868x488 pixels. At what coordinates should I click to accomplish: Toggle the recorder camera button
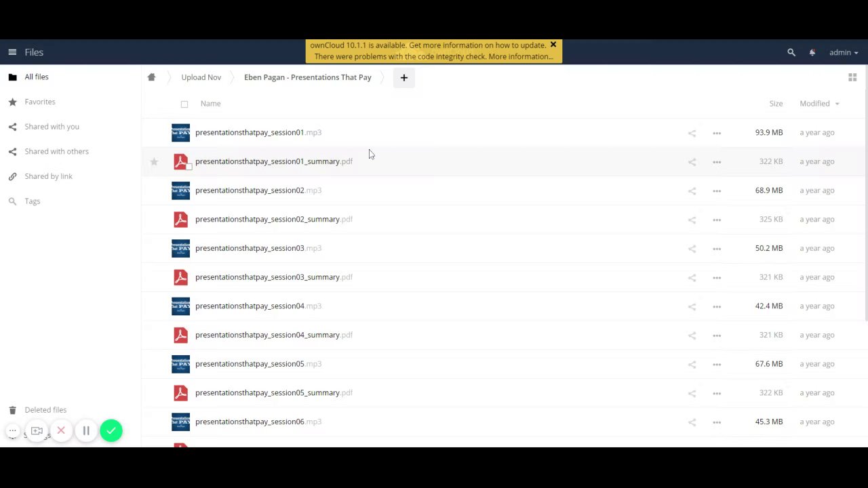pyautogui.click(x=37, y=430)
